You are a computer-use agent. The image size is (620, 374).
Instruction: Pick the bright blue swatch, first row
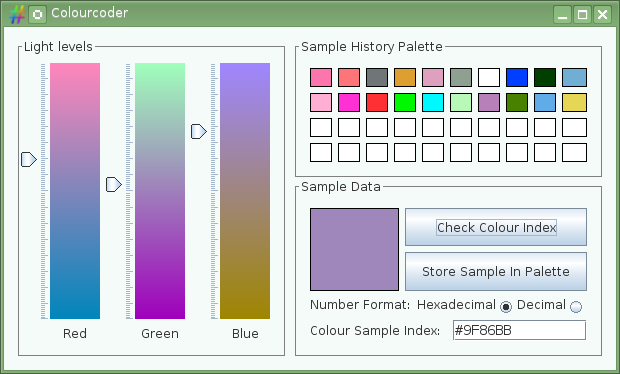[517, 77]
